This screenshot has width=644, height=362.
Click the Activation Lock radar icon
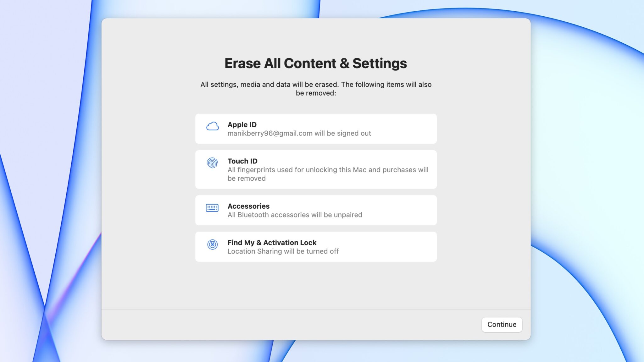pyautogui.click(x=213, y=244)
